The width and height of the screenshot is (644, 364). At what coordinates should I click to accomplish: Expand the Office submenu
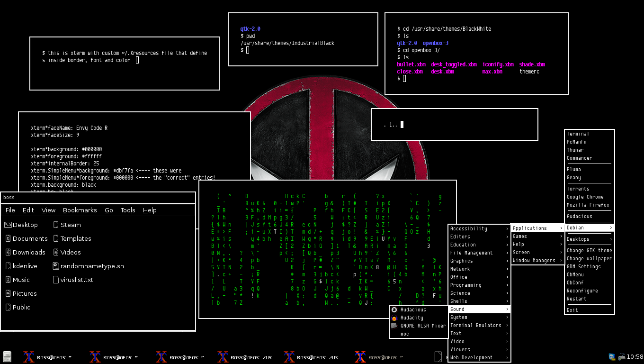[x=479, y=277]
